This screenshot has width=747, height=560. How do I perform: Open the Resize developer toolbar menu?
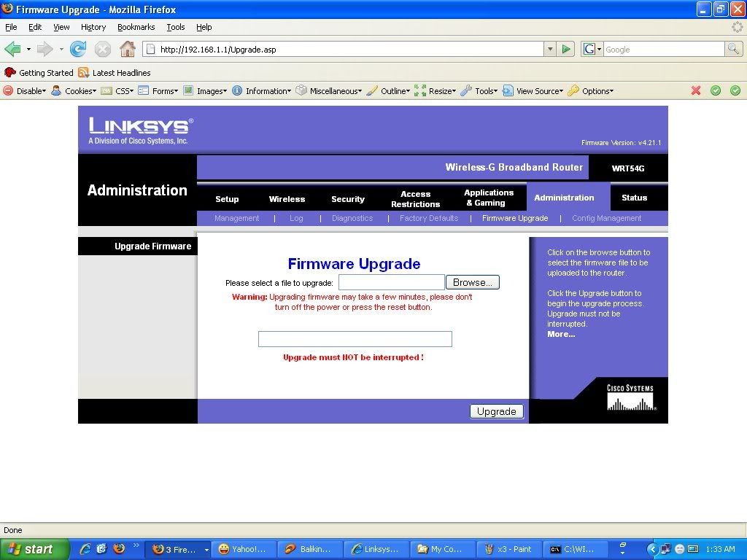(x=436, y=91)
